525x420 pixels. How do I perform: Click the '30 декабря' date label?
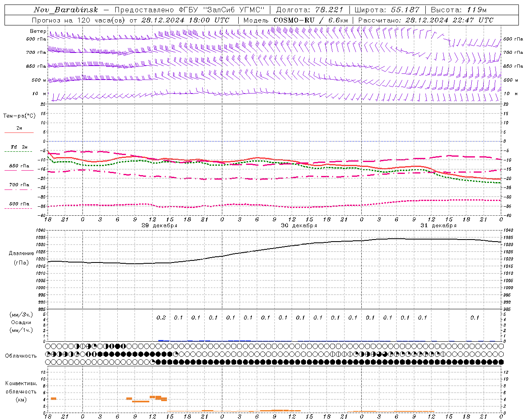[299, 226]
